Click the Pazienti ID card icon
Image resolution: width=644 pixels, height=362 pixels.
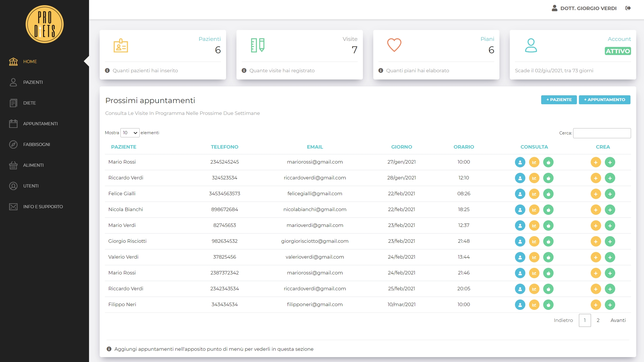(121, 46)
